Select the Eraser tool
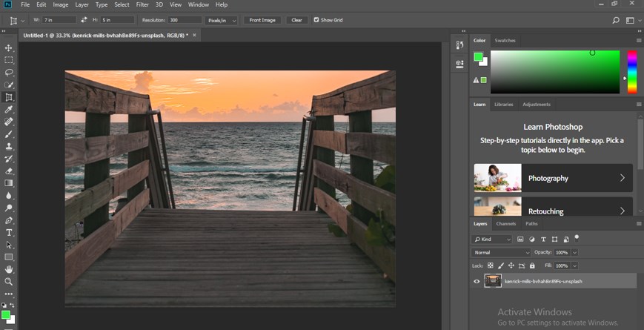Screen dimensions: 644x330 point(9,171)
